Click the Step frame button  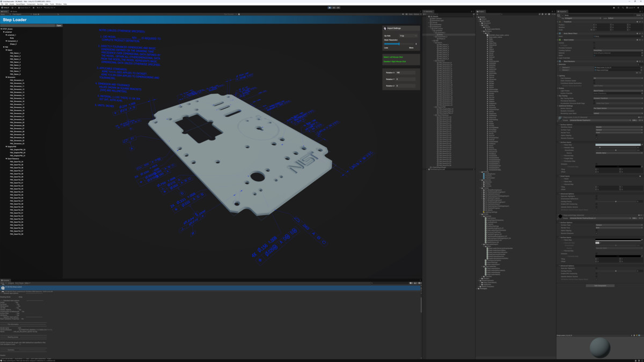point(338,8)
